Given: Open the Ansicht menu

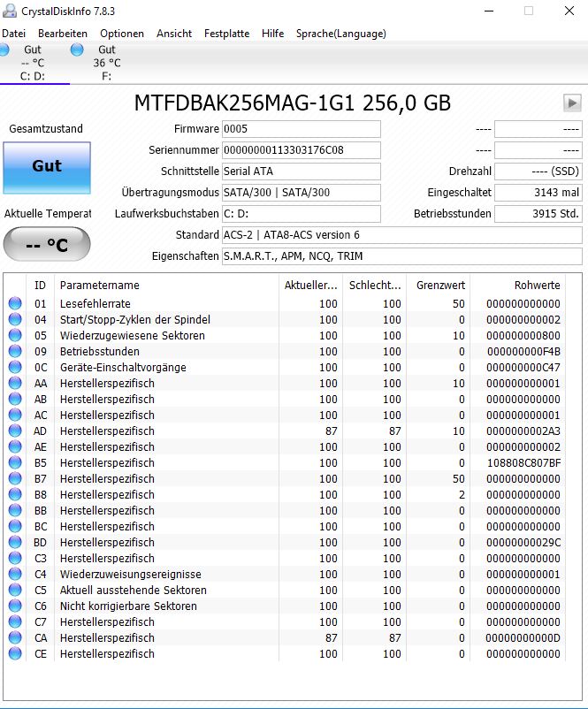Looking at the screenshot, I should tap(174, 34).
